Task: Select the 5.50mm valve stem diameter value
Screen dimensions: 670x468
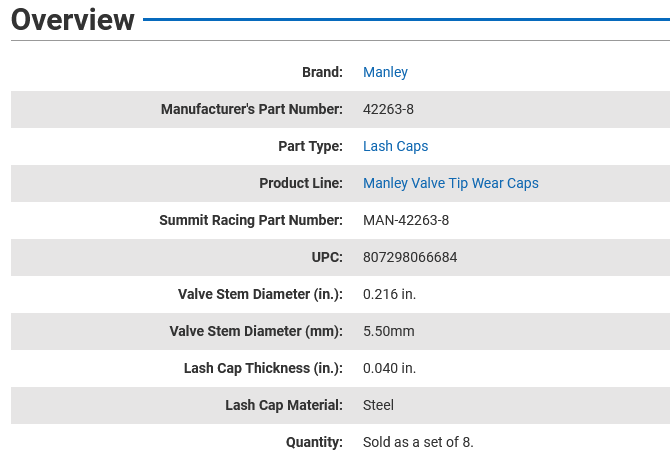Action: (x=388, y=331)
